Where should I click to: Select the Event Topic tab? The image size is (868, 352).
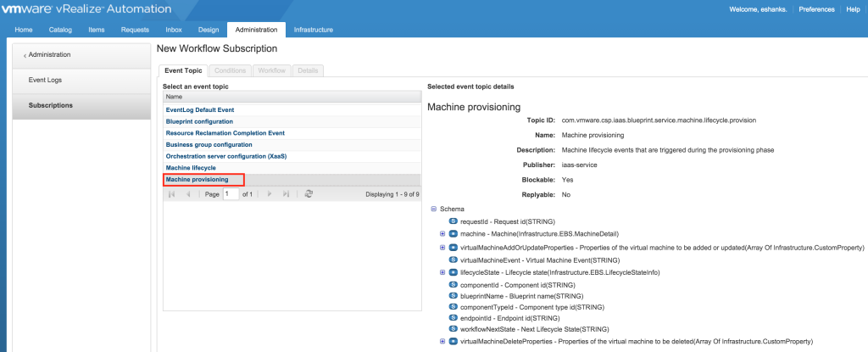click(183, 71)
